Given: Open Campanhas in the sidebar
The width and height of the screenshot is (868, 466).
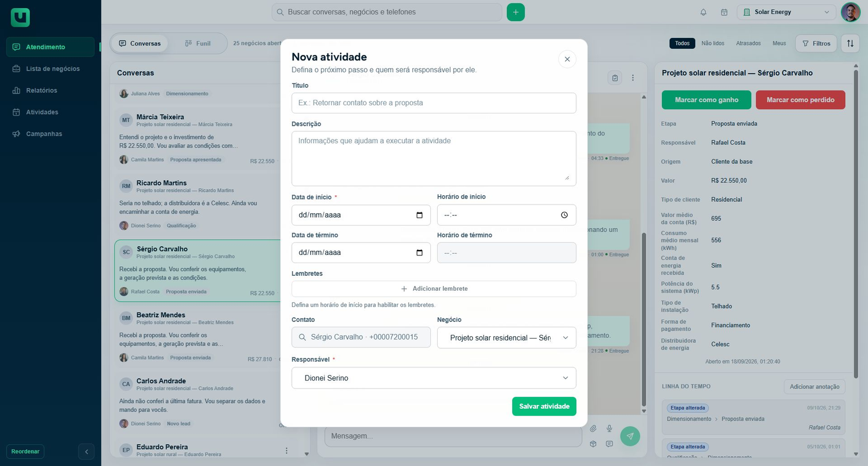Looking at the screenshot, I should [50, 134].
